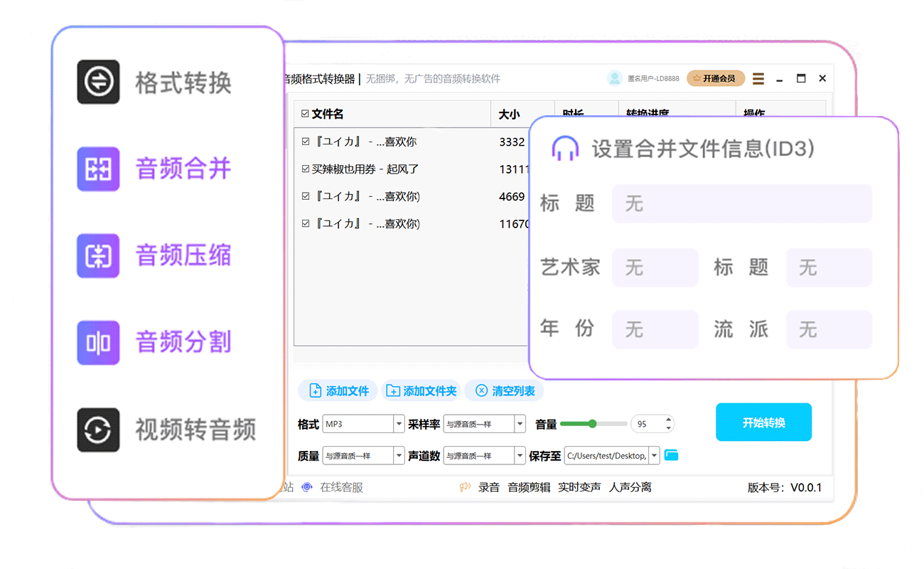Open audio compression via its icon
This screenshot has width=924, height=569.
point(98,256)
